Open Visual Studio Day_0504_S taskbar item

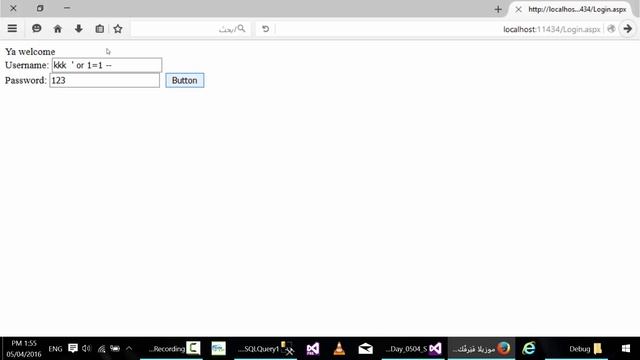413,349
